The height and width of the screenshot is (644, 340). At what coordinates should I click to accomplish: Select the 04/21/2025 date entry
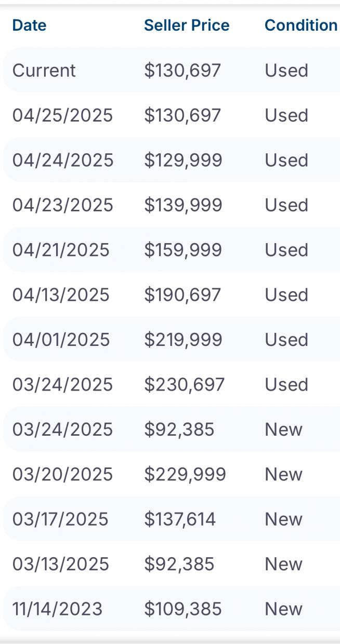[61, 250]
